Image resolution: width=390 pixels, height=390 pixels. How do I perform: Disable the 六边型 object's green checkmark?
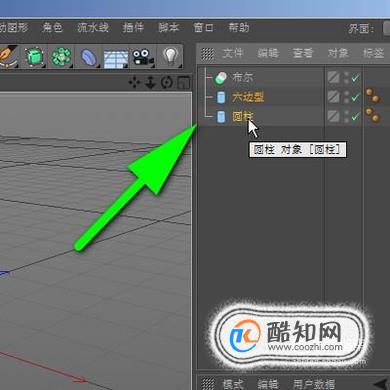(355, 97)
